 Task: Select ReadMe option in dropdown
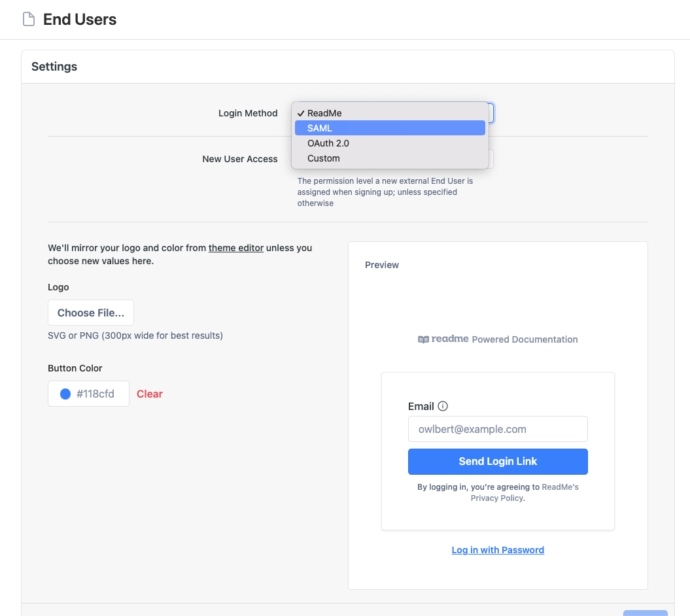coord(390,113)
